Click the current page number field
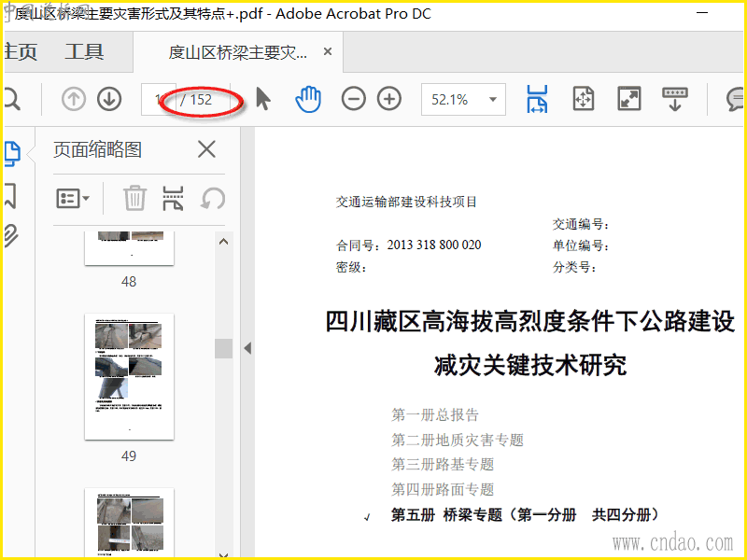This screenshot has width=747, height=560. 158,100
